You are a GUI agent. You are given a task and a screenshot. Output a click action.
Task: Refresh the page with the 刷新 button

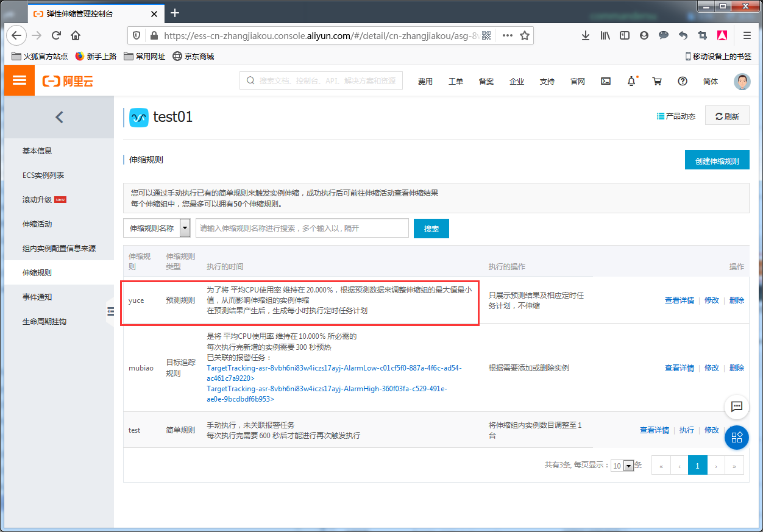[727, 116]
